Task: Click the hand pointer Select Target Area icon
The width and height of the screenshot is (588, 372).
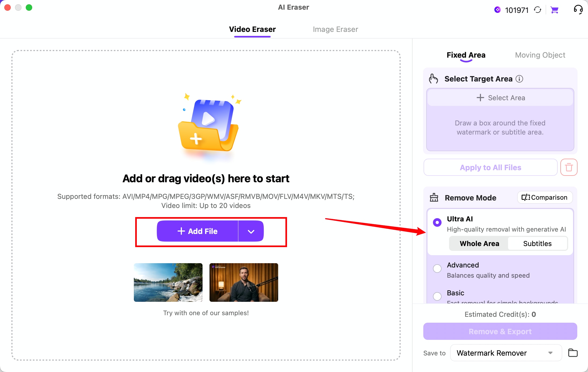Action: coord(433,79)
